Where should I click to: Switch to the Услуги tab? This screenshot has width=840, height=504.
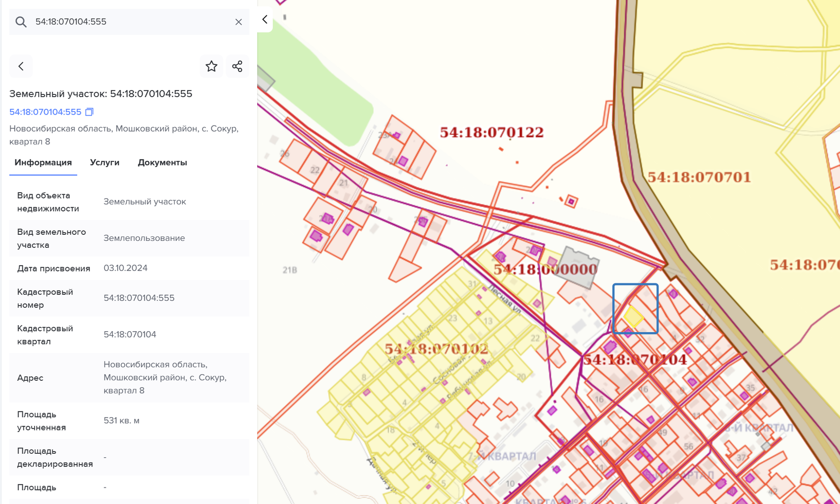tap(105, 163)
